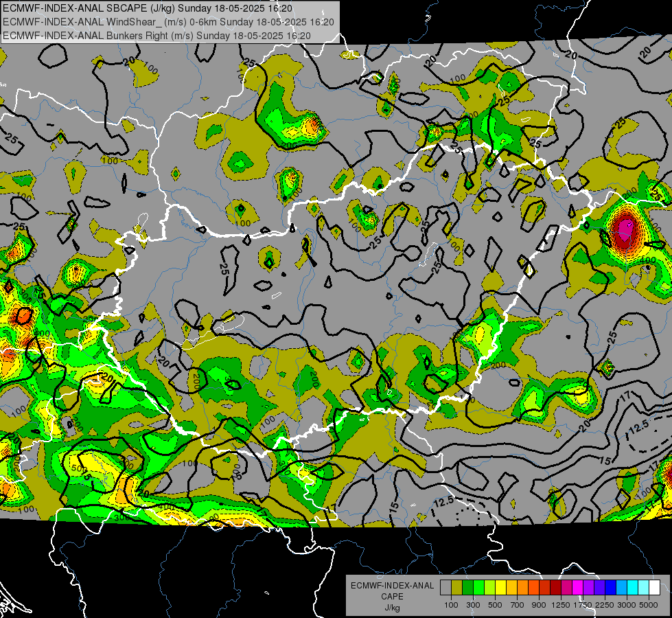Viewport: 672px width, 618px height.
Task: Click the legend tick label 700
Action: click(517, 605)
